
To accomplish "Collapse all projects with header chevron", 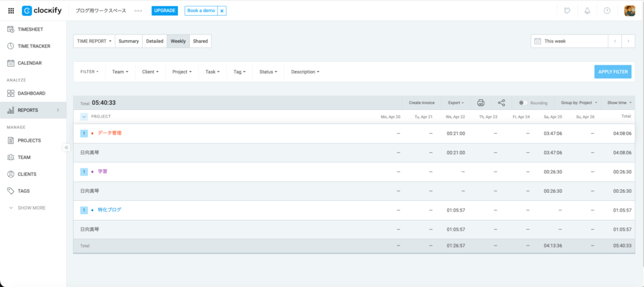I will (x=84, y=116).
